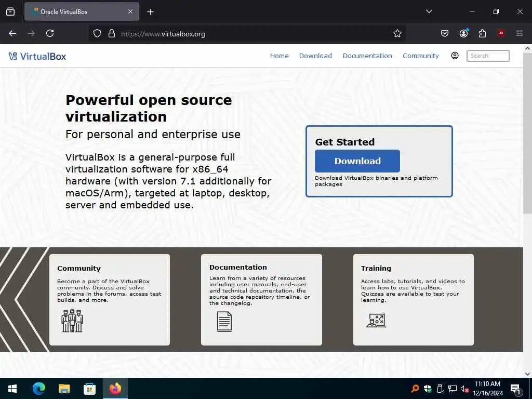Image resolution: width=532 pixels, height=399 pixels.
Task: Click the blue Download button
Action: point(357,161)
